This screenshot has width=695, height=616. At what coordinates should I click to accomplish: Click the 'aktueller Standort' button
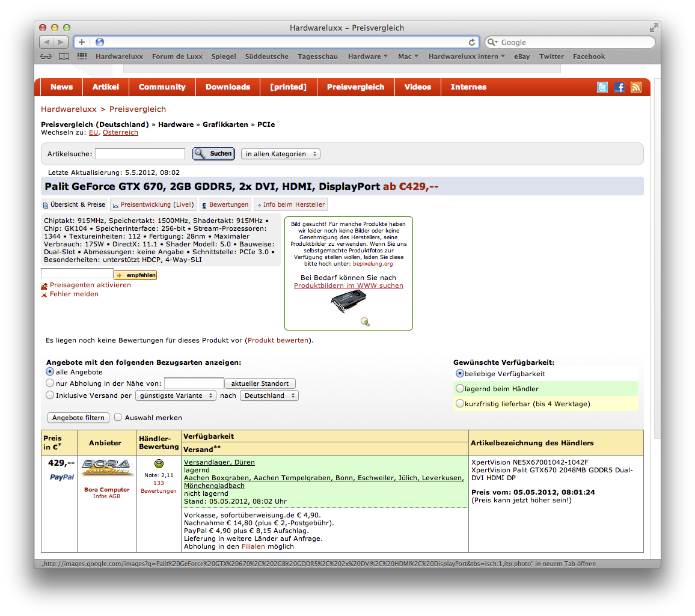[260, 383]
